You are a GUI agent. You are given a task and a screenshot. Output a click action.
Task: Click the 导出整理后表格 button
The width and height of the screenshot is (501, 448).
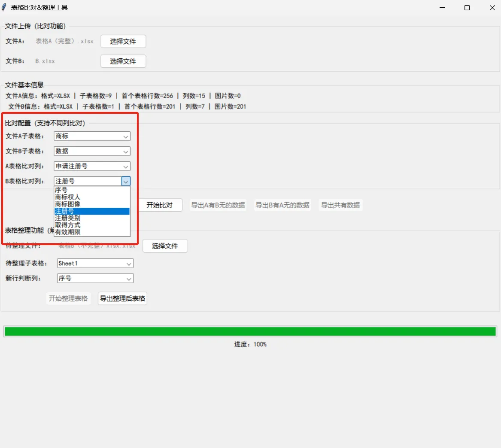(122, 299)
